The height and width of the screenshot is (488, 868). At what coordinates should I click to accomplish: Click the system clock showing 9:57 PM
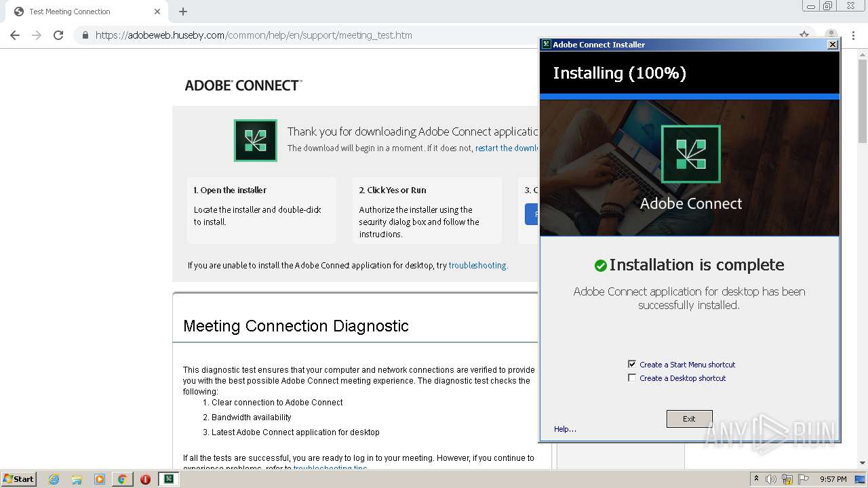(833, 479)
